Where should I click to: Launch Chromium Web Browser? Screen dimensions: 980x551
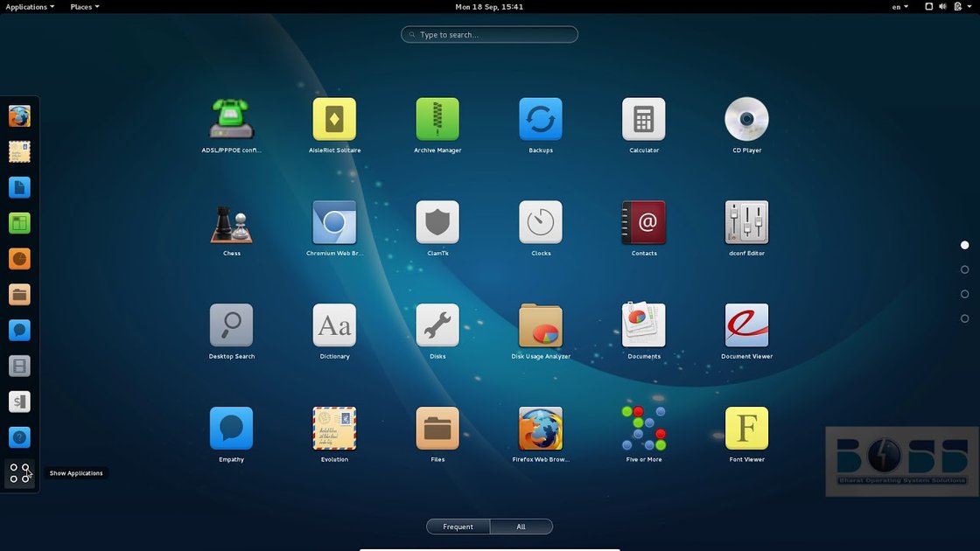pos(334,223)
